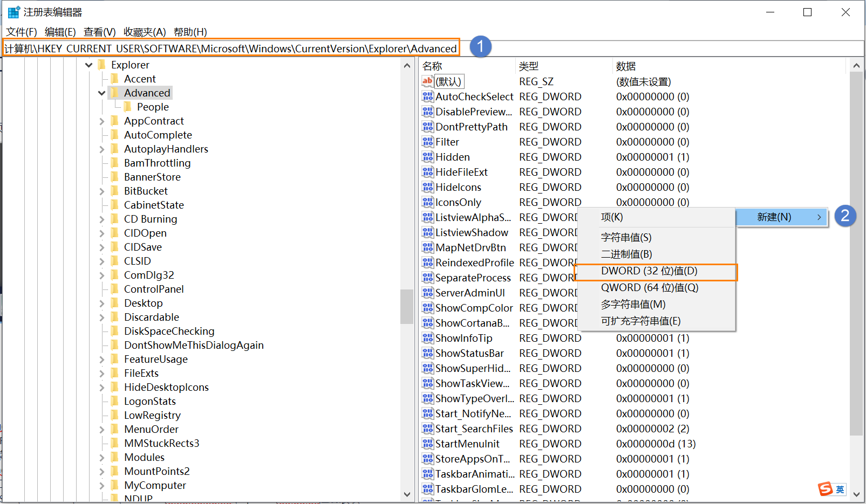The image size is (866, 504).
Task: Click the IconsOnly value icon
Action: [x=428, y=202]
